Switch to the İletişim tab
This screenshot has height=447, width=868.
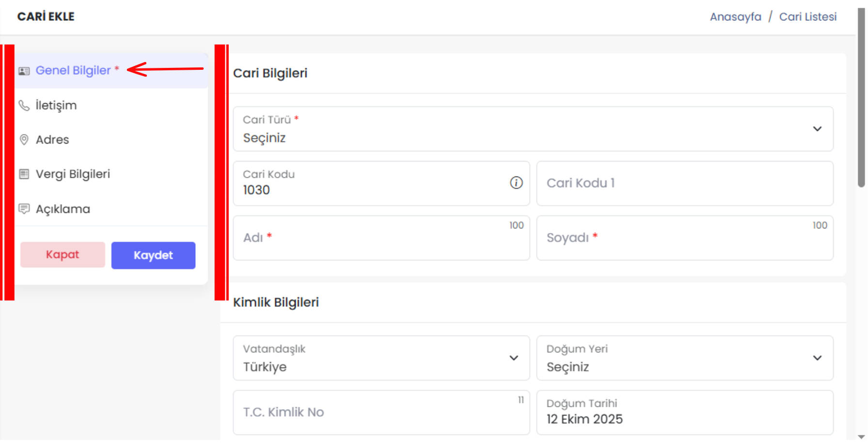pos(56,105)
